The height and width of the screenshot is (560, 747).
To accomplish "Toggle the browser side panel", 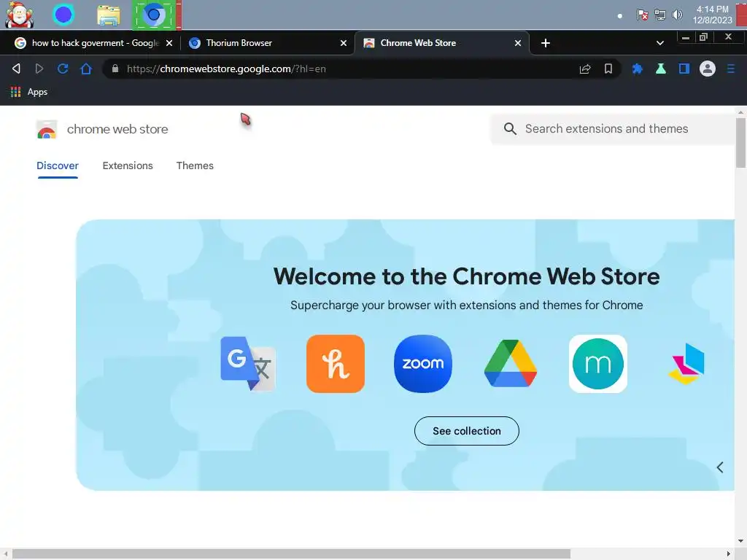I will coord(684,69).
